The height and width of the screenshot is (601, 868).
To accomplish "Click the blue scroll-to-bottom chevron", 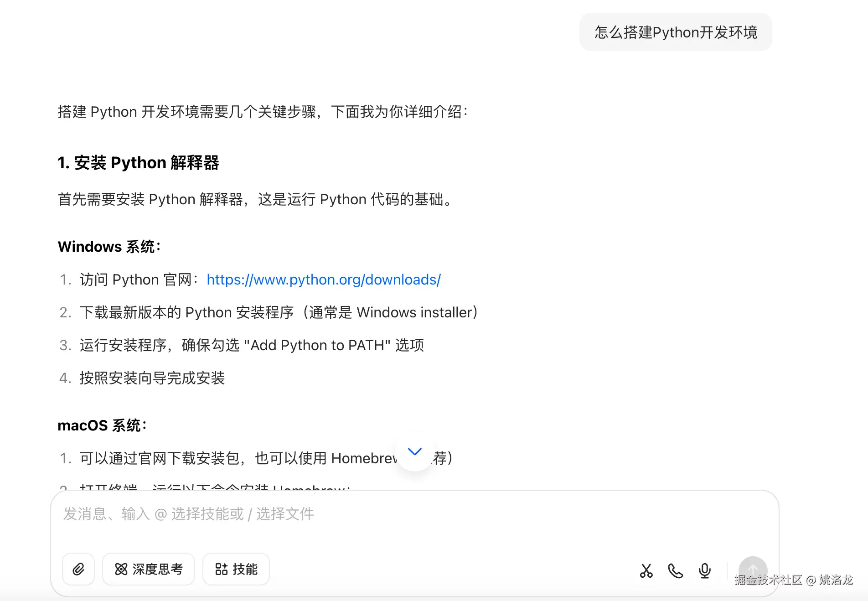I will pos(415,451).
